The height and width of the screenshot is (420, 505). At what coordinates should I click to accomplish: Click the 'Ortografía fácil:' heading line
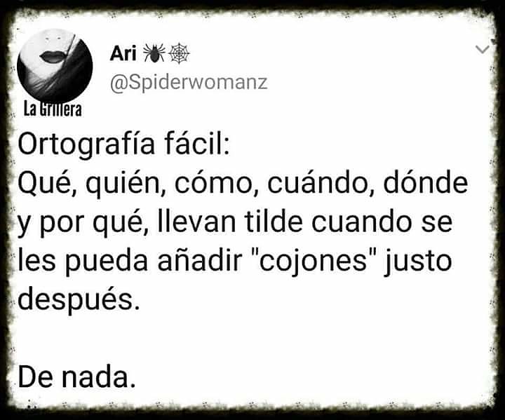point(124,145)
